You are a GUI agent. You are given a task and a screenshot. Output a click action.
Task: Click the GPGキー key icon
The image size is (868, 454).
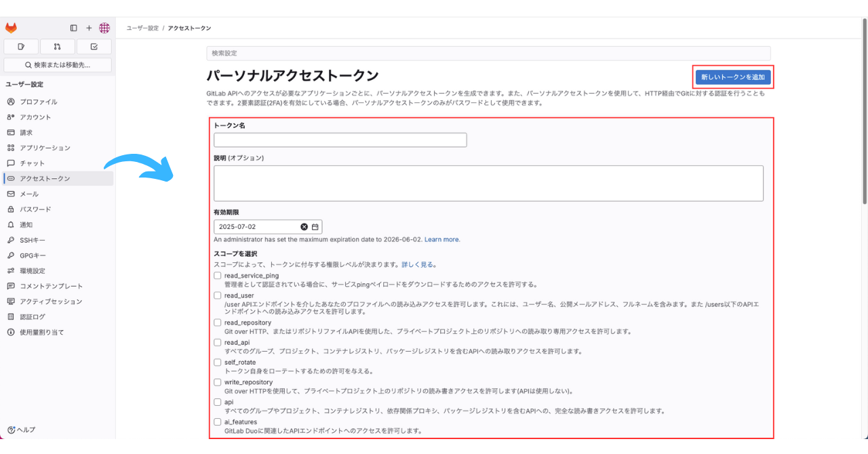coord(11,255)
